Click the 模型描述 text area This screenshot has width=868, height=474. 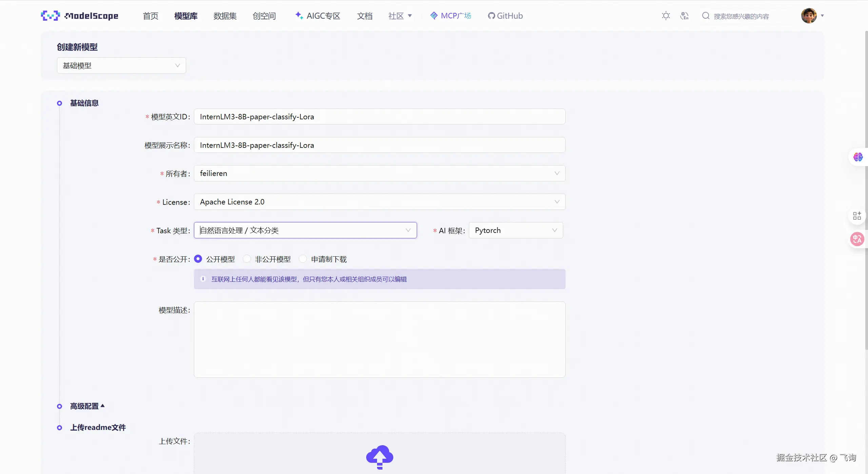tap(379, 339)
